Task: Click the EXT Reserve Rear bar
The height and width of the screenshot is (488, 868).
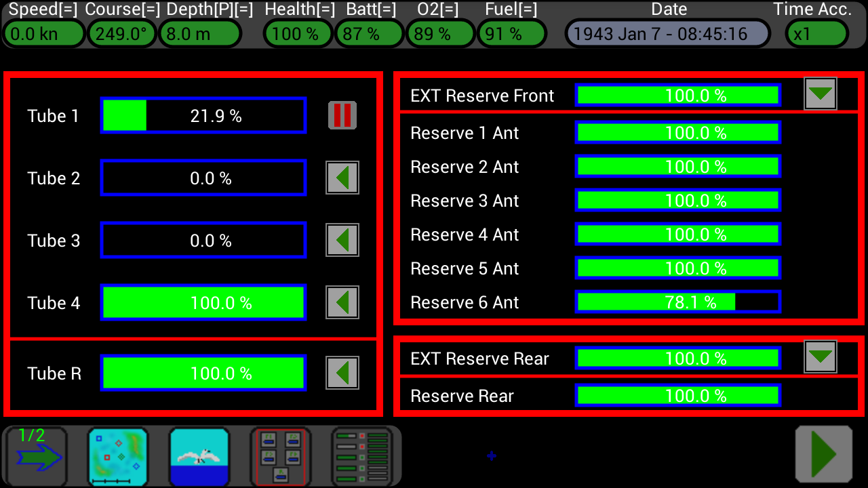Action: (x=678, y=358)
